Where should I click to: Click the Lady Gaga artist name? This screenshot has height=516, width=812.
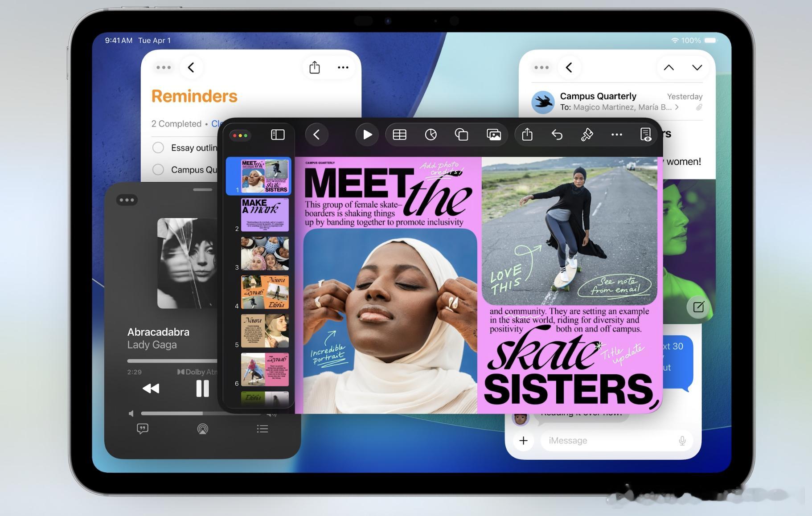[x=152, y=345]
